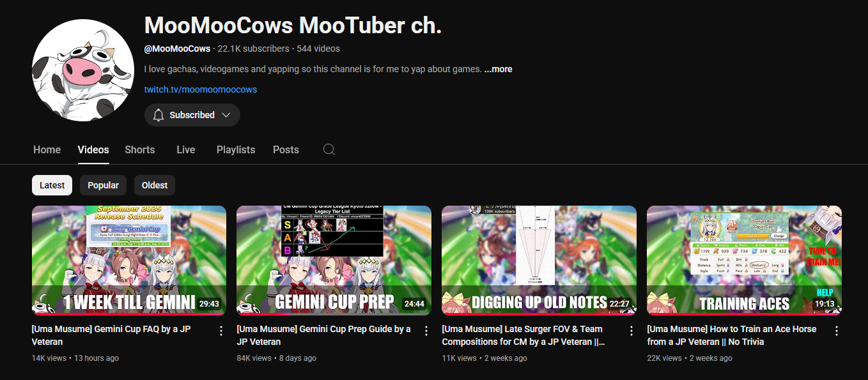
Task: Expand channel description with ...more
Action: coord(498,69)
